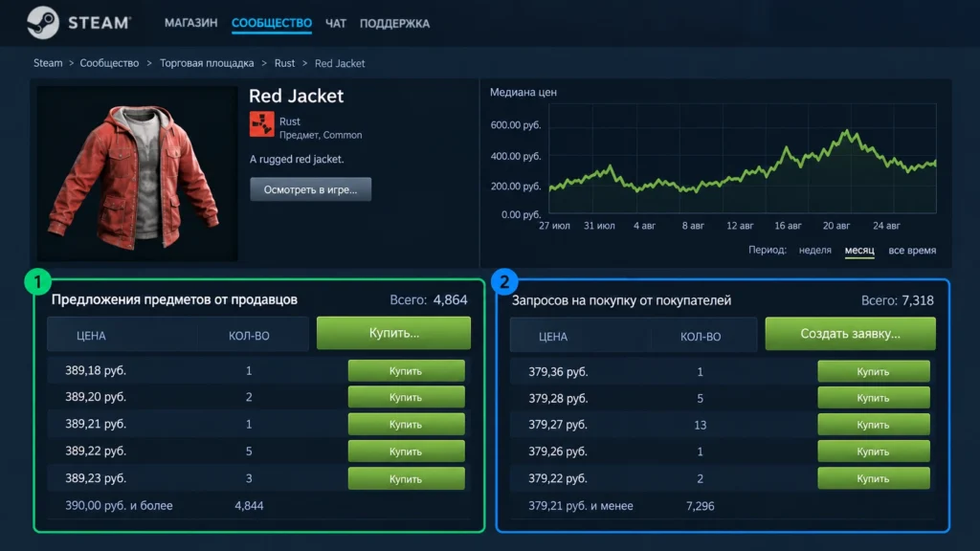Click Создать заявку... button

pos(850,334)
